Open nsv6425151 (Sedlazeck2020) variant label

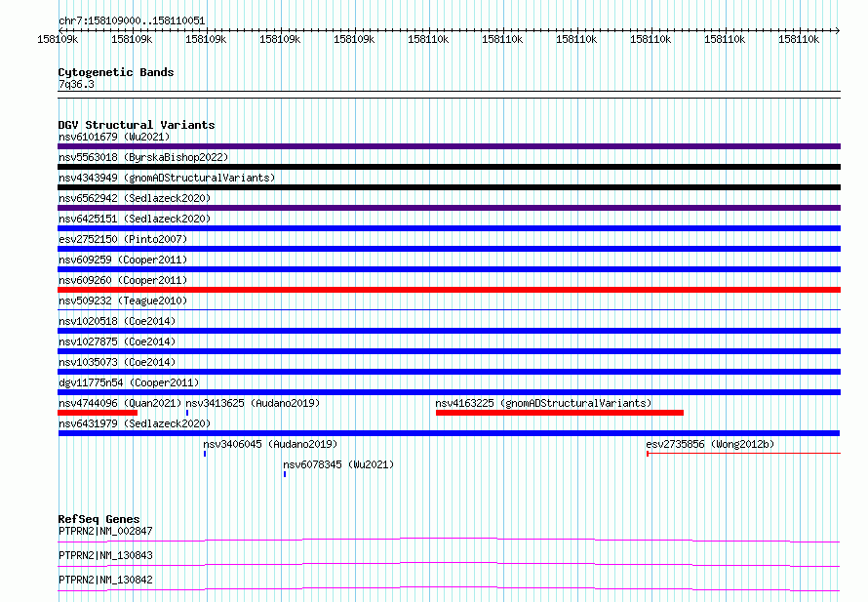pos(135,219)
